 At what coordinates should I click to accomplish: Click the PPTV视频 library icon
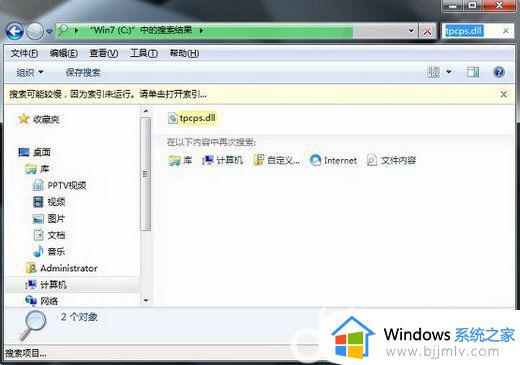[x=38, y=185]
